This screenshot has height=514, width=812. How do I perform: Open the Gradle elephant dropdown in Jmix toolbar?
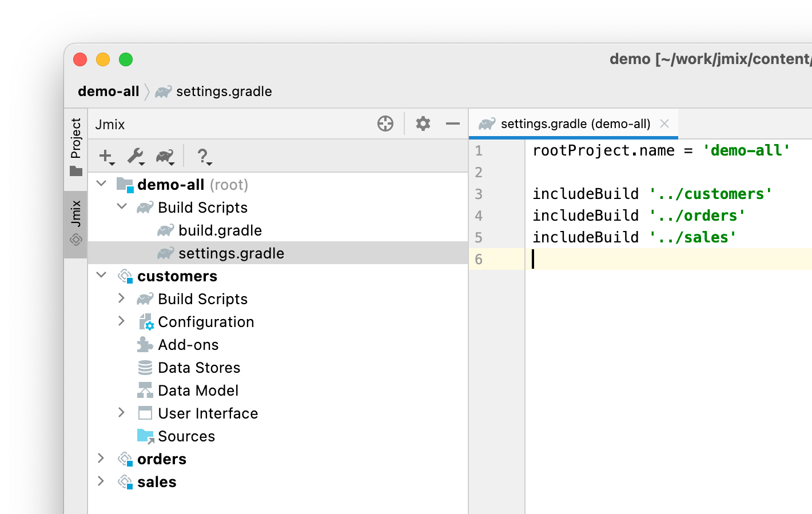165,156
